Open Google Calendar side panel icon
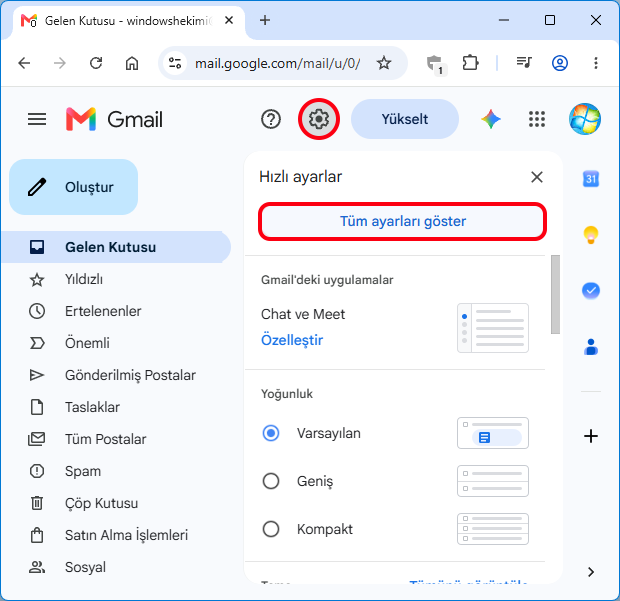Screen dimensions: 620x601 pyautogui.click(x=591, y=179)
